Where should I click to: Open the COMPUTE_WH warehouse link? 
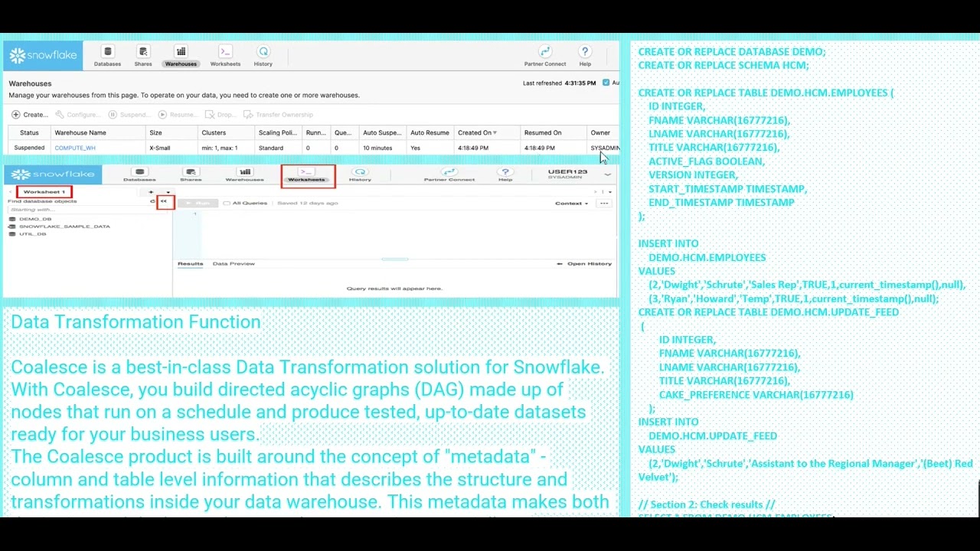75,148
